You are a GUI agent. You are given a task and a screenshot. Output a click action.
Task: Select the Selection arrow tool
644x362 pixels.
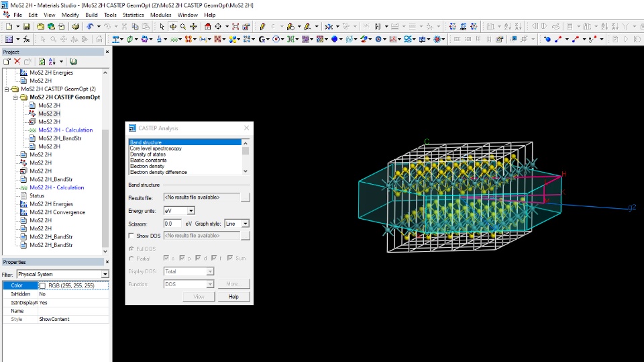point(162,27)
